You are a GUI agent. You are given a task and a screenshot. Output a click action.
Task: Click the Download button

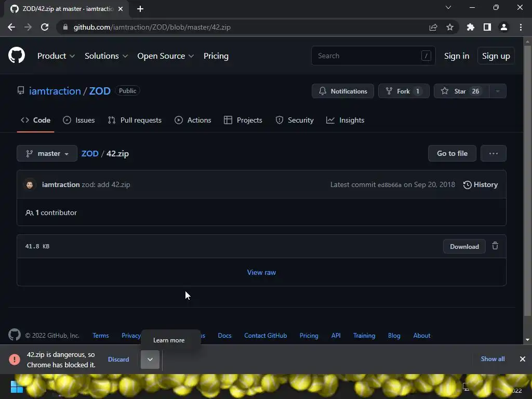pyautogui.click(x=464, y=246)
